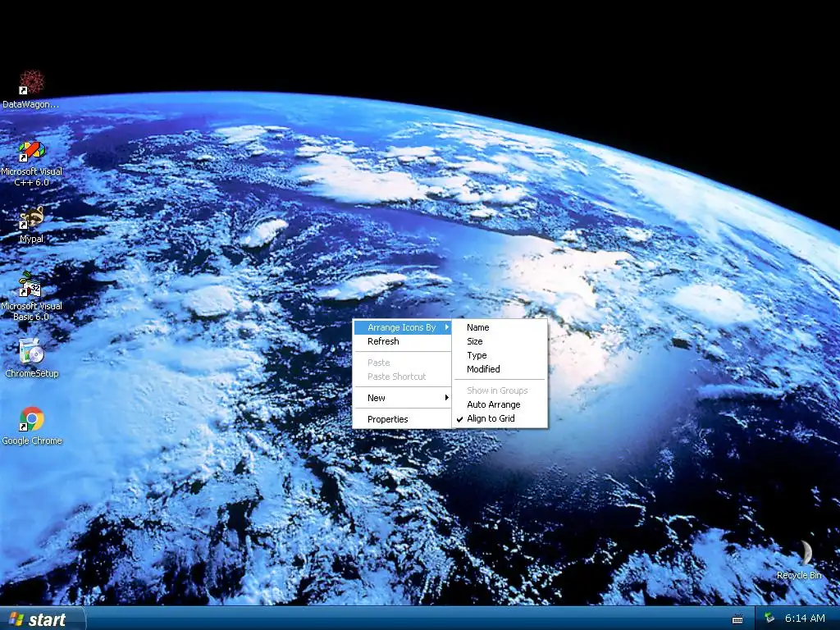Arrange icons by Type
Viewport: 840px width, 630px height.
500,355
